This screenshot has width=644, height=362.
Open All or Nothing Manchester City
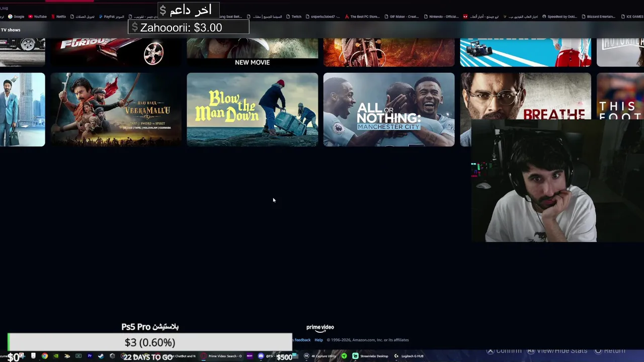pos(389,110)
